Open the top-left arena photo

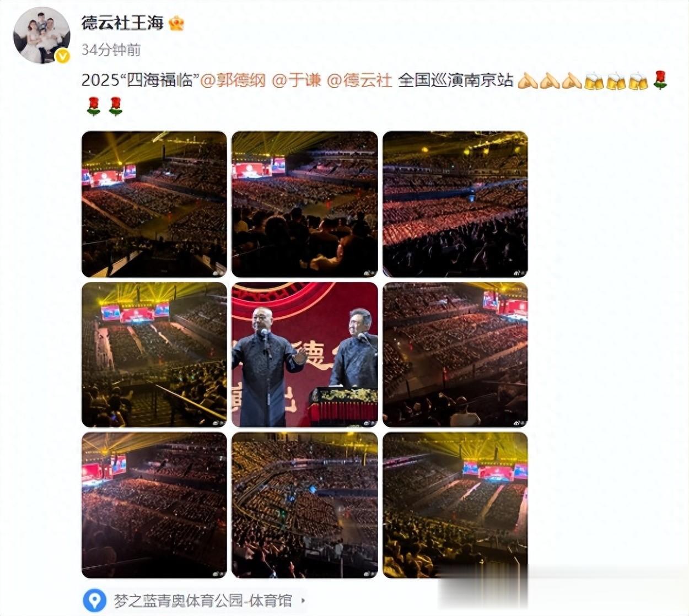(x=154, y=204)
